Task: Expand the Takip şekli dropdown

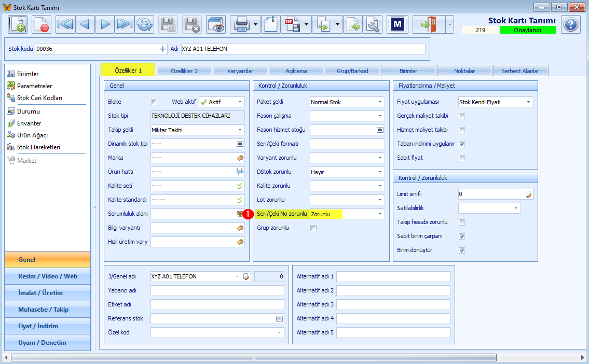Action: click(x=240, y=130)
